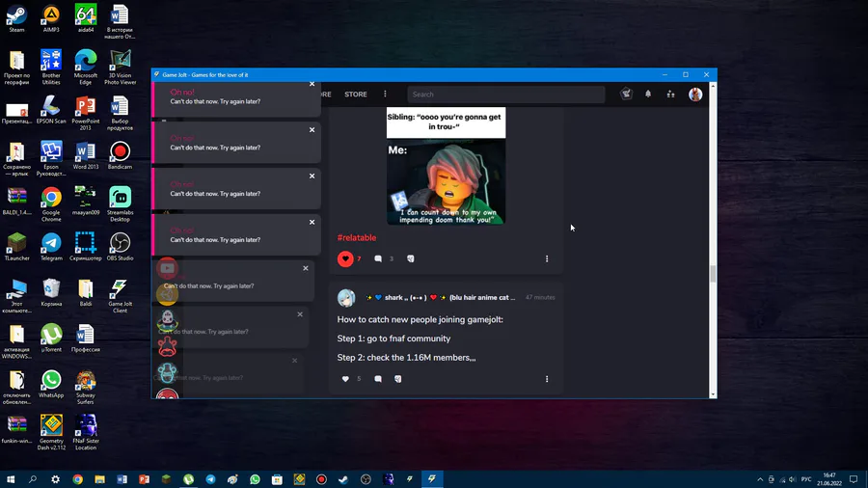Open the Sibling meme image in the post

tap(447, 166)
